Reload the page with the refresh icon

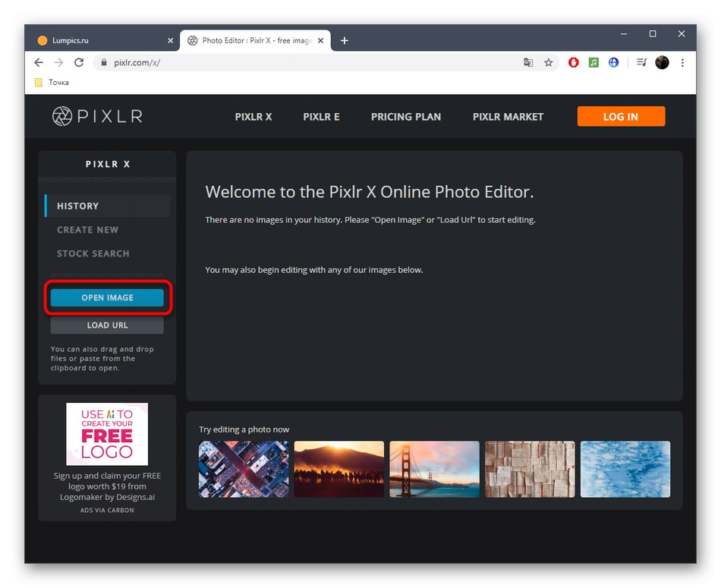click(79, 62)
